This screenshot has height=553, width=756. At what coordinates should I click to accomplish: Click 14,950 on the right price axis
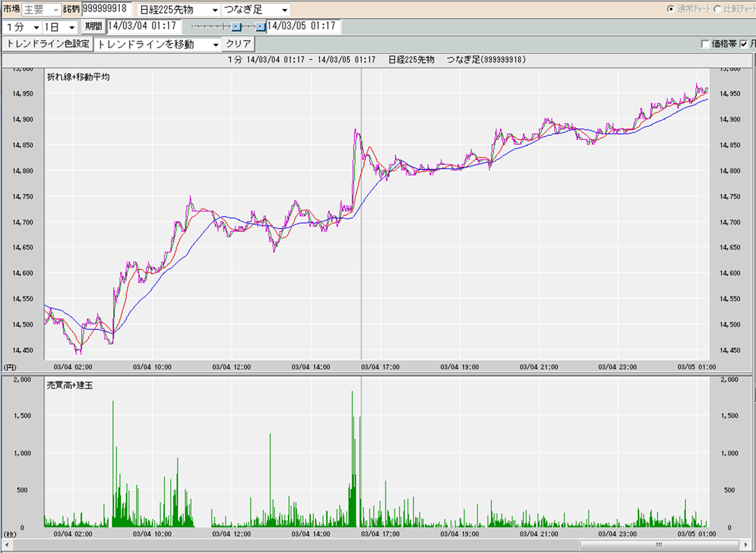coord(730,93)
